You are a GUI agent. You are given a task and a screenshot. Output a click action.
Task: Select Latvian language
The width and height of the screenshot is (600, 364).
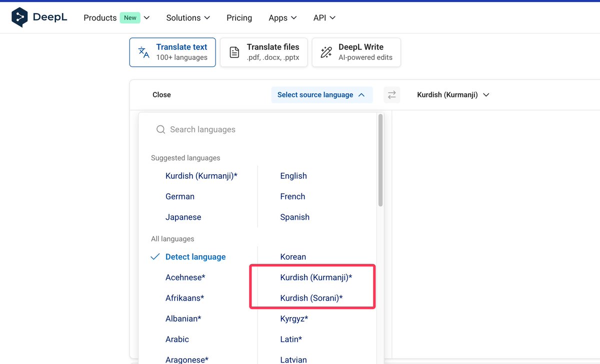point(293,360)
